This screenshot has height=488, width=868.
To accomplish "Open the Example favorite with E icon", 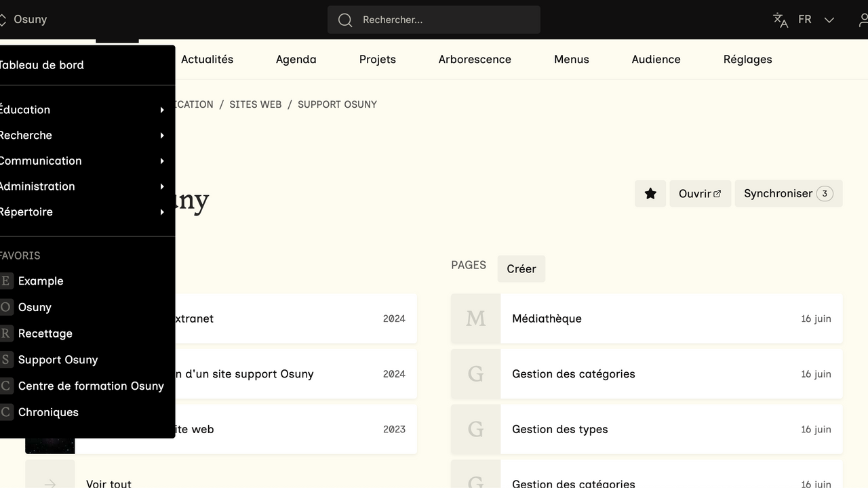I will [x=41, y=281].
